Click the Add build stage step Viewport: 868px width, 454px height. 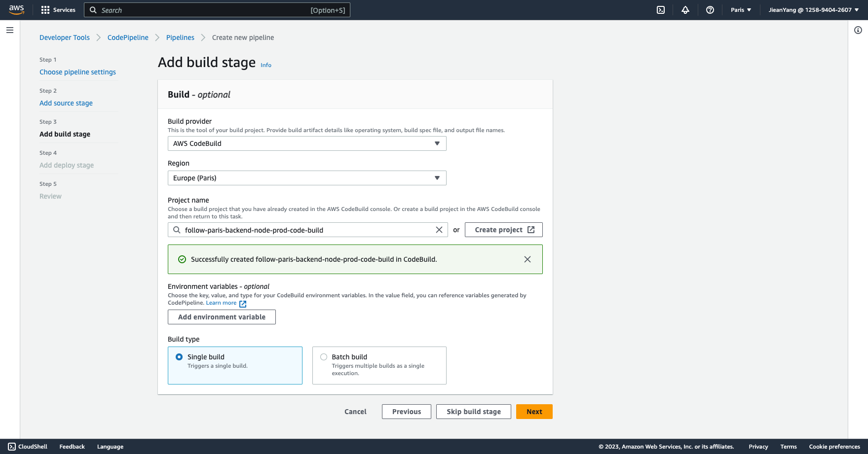[65, 134]
